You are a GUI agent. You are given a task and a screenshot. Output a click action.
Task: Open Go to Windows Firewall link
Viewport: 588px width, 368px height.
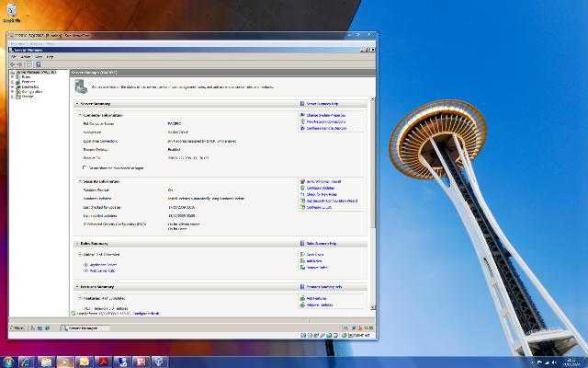point(327,182)
